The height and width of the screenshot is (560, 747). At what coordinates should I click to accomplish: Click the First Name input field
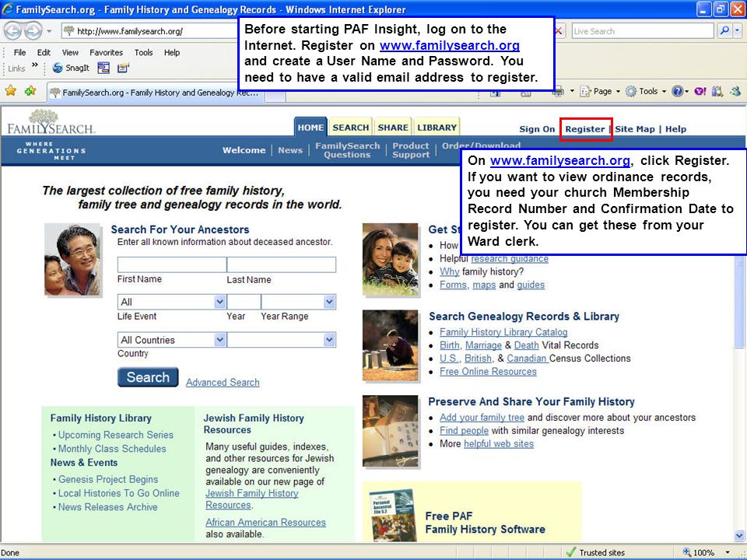tap(172, 264)
